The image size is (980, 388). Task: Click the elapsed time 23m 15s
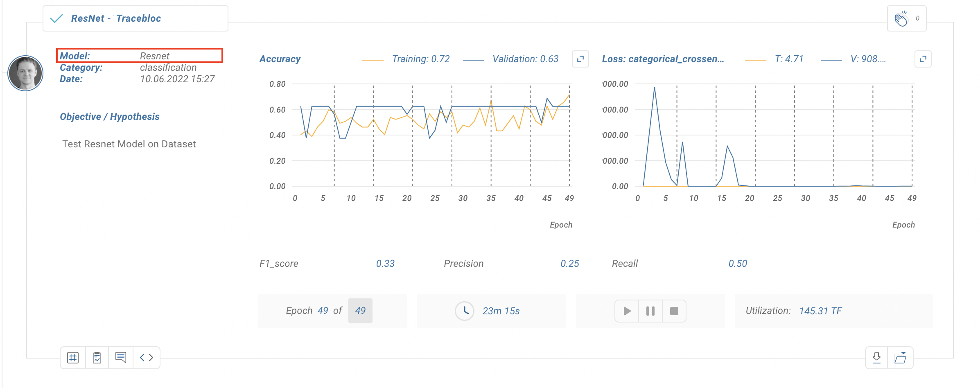click(501, 311)
